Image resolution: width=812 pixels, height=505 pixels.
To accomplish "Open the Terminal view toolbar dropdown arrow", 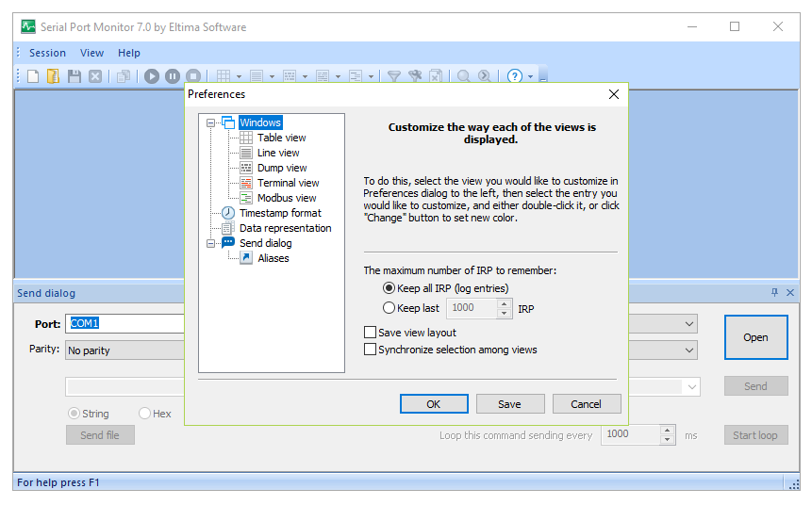I will [339, 76].
